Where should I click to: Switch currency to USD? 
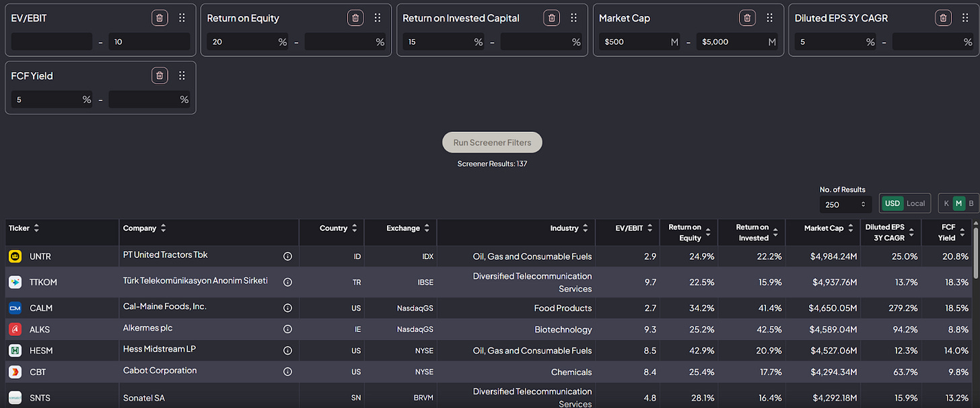[893, 203]
